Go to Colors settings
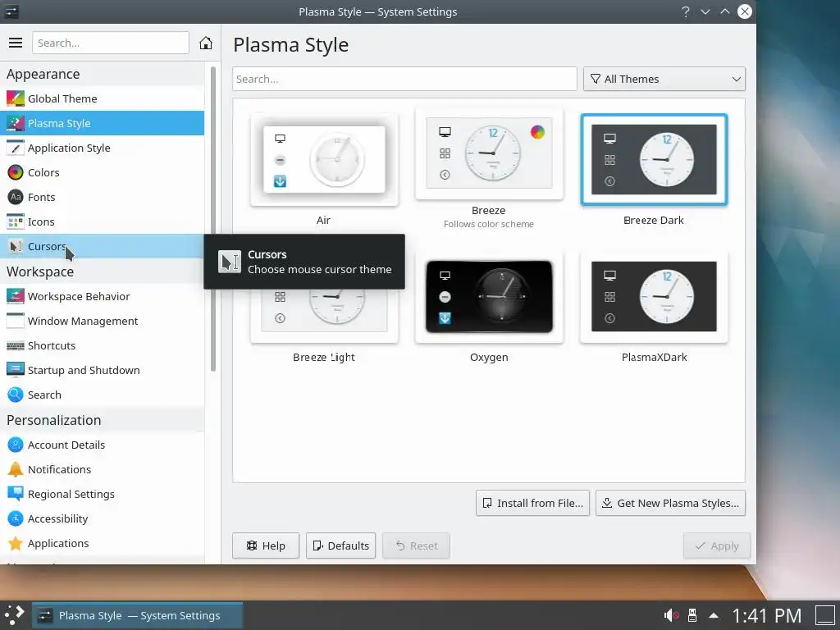 click(102, 172)
